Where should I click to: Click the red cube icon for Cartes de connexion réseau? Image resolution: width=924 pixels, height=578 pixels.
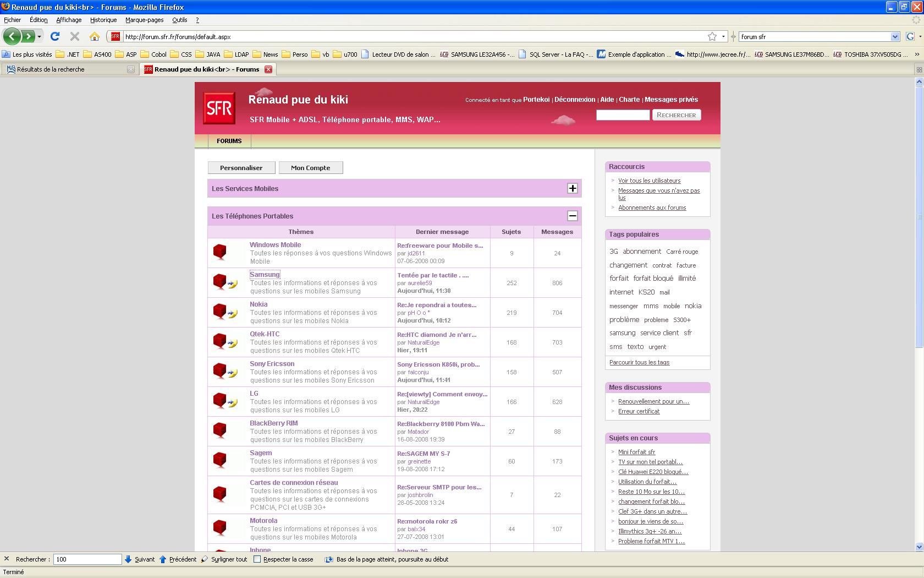(x=220, y=494)
